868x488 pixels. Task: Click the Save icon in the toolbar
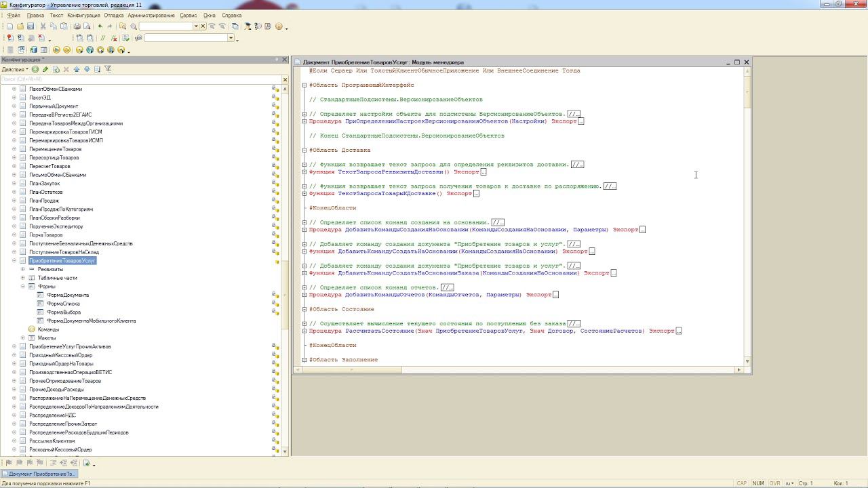[x=31, y=26]
